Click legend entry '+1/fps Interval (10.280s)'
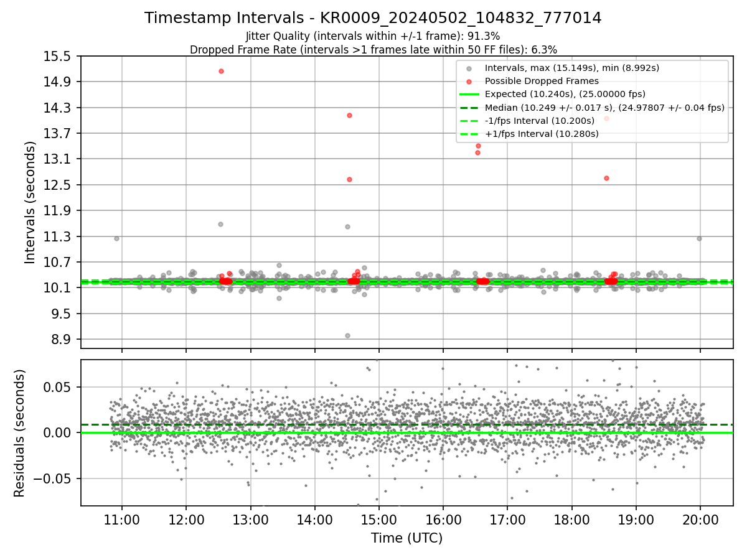Image resolution: width=747 pixels, height=560 pixels. (542, 134)
